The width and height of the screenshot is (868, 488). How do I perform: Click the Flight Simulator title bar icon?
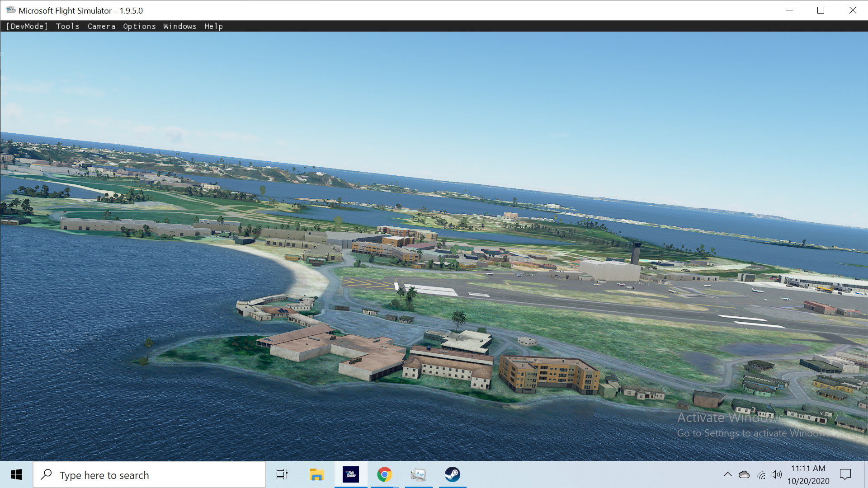(x=11, y=10)
